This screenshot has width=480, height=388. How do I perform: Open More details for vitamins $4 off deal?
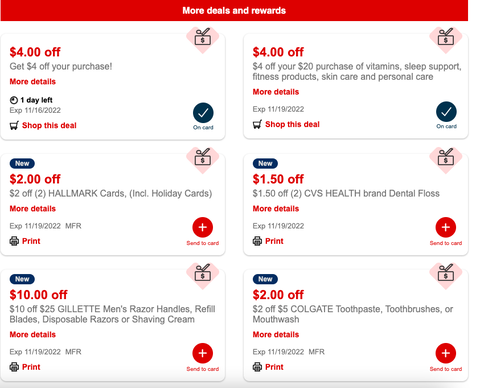[x=276, y=92]
